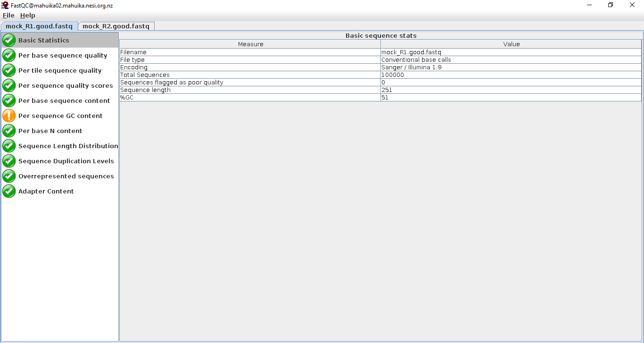Click the Value column header

coord(511,44)
